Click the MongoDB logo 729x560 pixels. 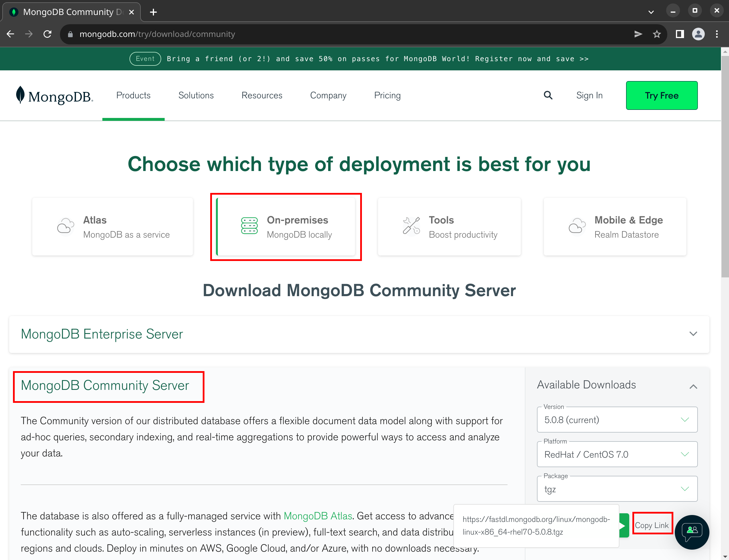point(55,96)
